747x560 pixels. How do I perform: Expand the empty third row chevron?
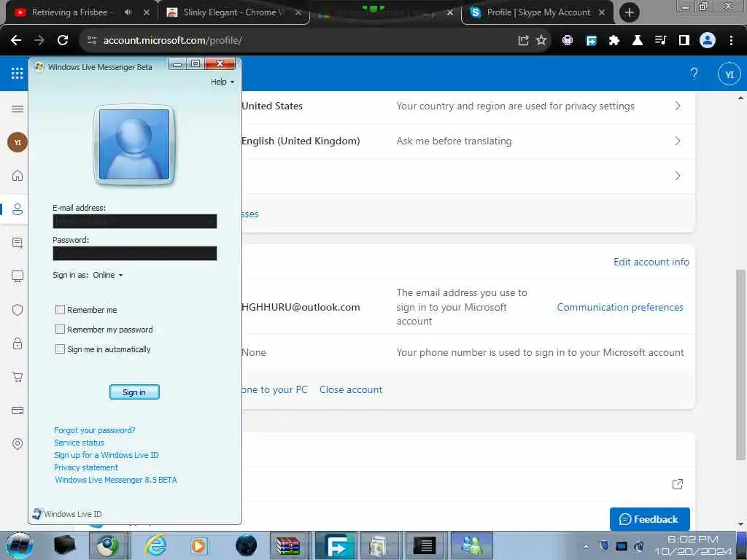pos(678,176)
